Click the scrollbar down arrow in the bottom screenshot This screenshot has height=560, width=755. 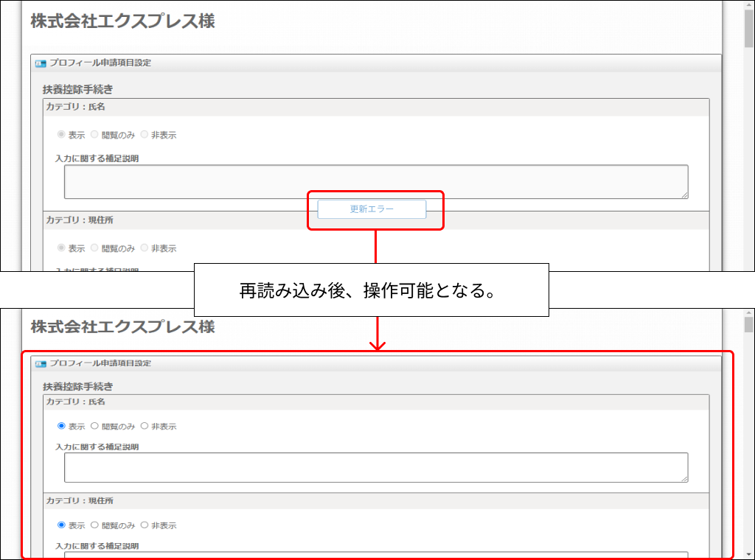tap(748, 555)
